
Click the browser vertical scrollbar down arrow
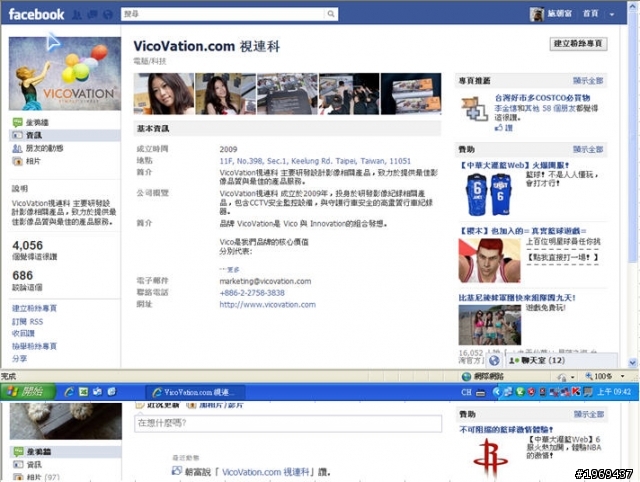click(x=633, y=362)
